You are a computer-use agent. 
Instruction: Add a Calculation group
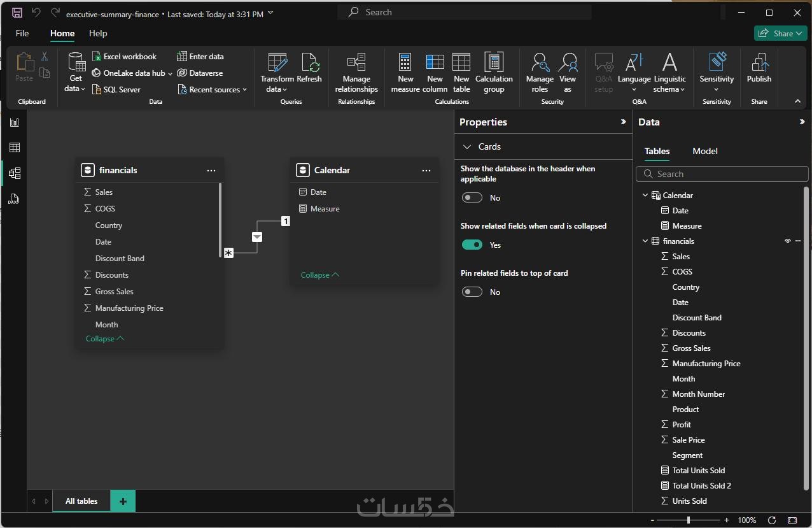494,73
